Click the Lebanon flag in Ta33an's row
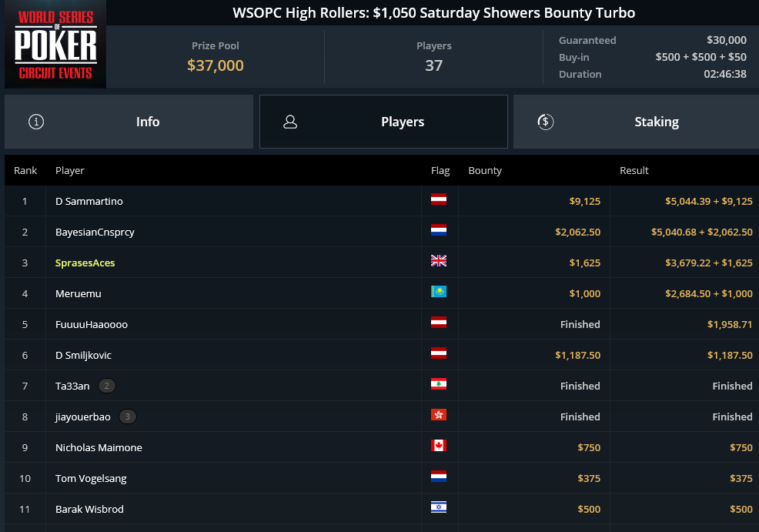This screenshot has width=759, height=532. point(439,384)
